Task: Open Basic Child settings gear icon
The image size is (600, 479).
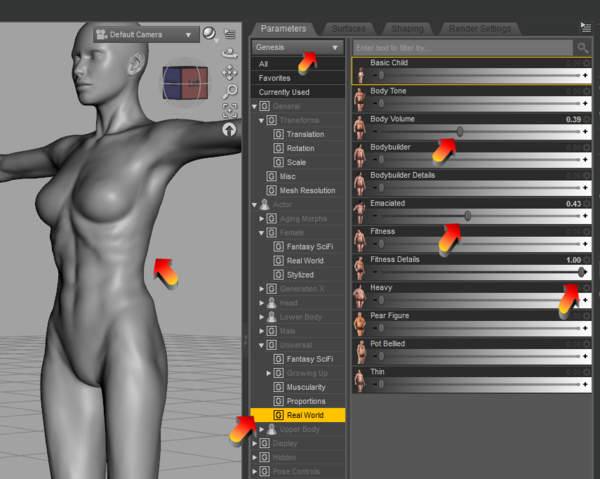Action: point(587,63)
